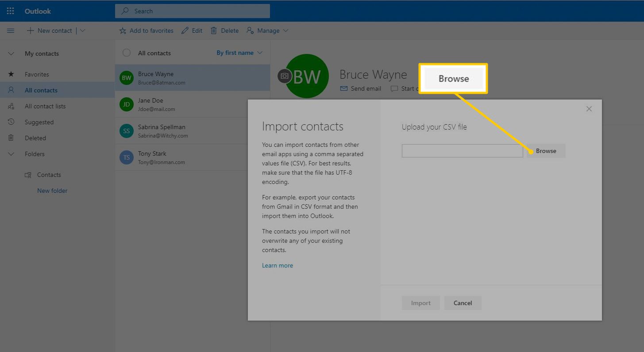Click the Search box
The image size is (644, 352).
click(193, 11)
